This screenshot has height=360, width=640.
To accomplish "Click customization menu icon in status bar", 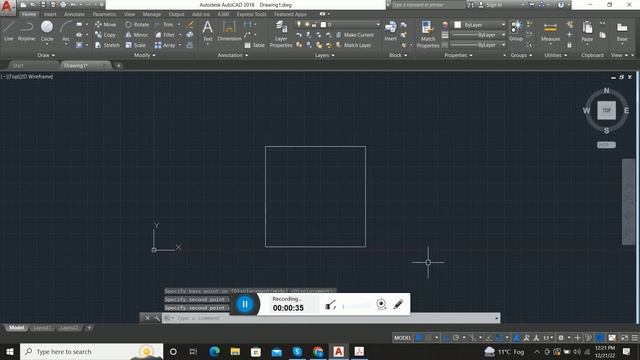I will click(635, 338).
